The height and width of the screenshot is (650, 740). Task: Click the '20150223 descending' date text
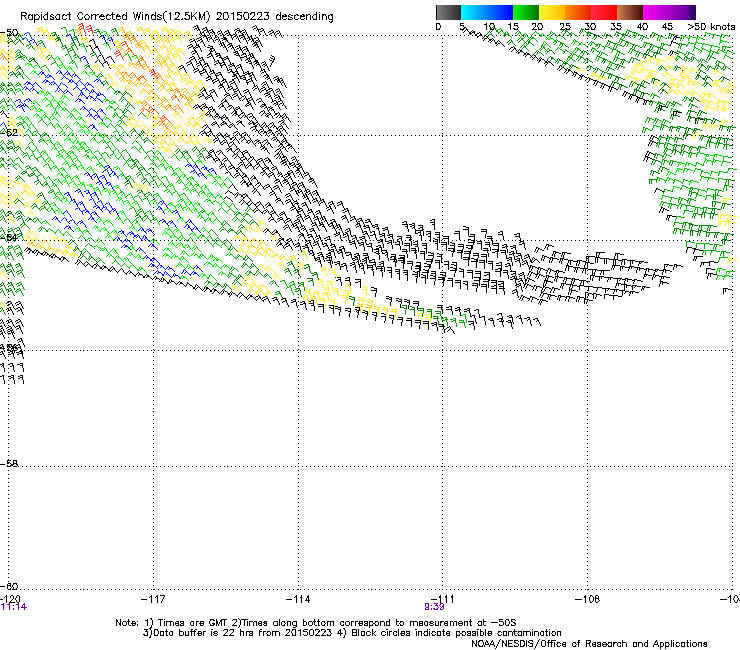click(275, 17)
